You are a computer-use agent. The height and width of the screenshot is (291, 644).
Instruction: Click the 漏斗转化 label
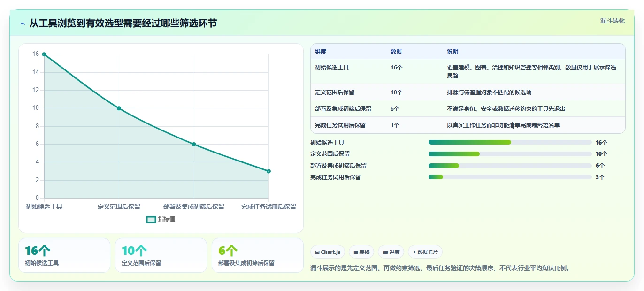tap(613, 21)
